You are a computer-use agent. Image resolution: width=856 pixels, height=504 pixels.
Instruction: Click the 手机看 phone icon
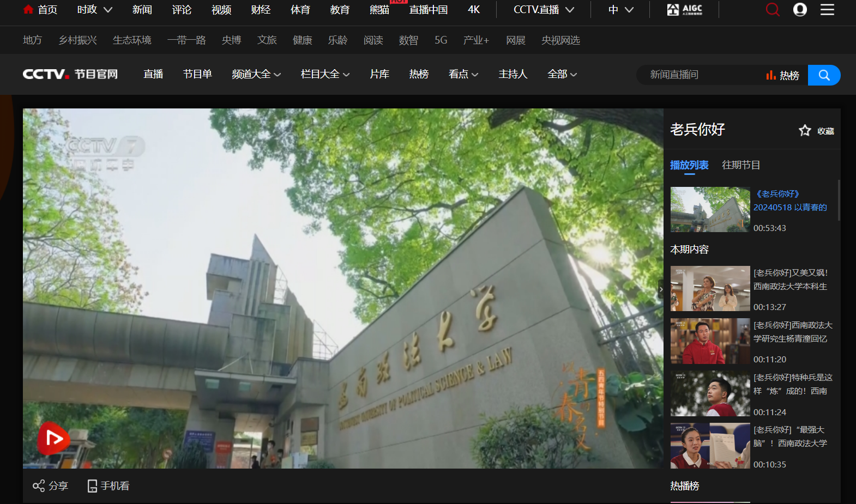[x=92, y=486]
